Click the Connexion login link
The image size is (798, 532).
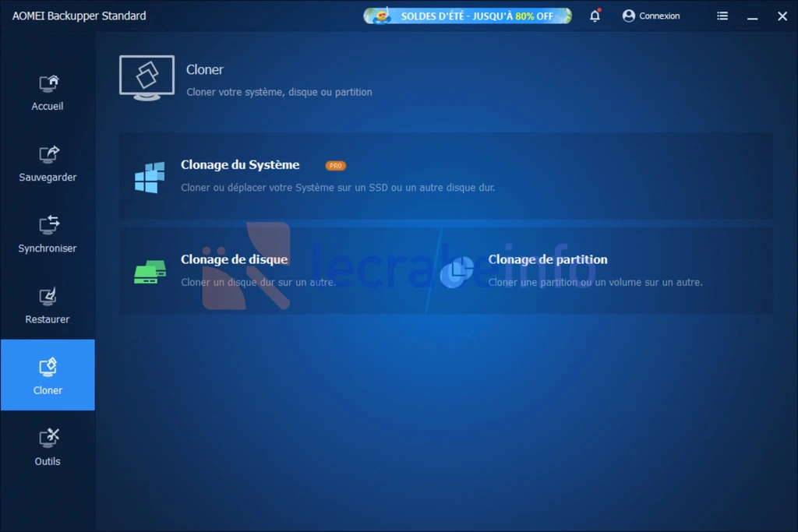click(x=659, y=16)
